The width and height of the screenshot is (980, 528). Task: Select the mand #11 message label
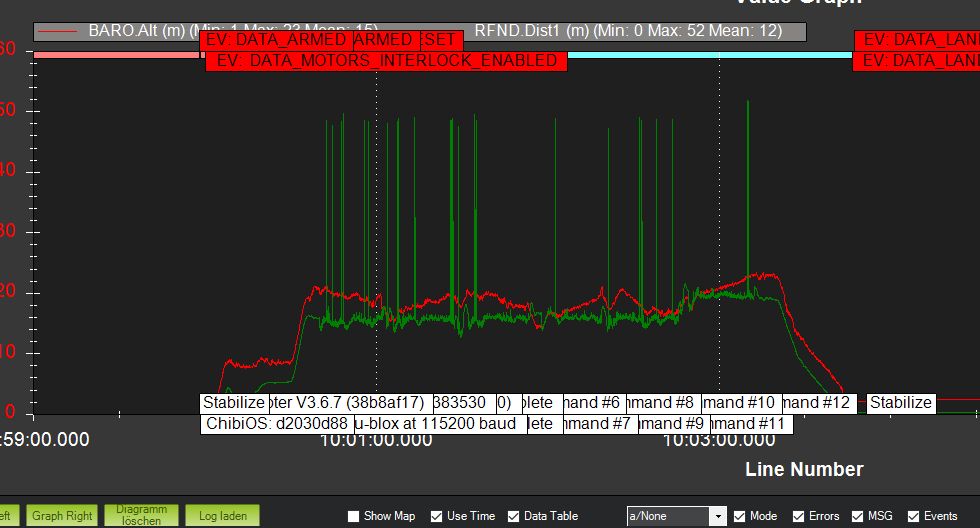(x=751, y=424)
